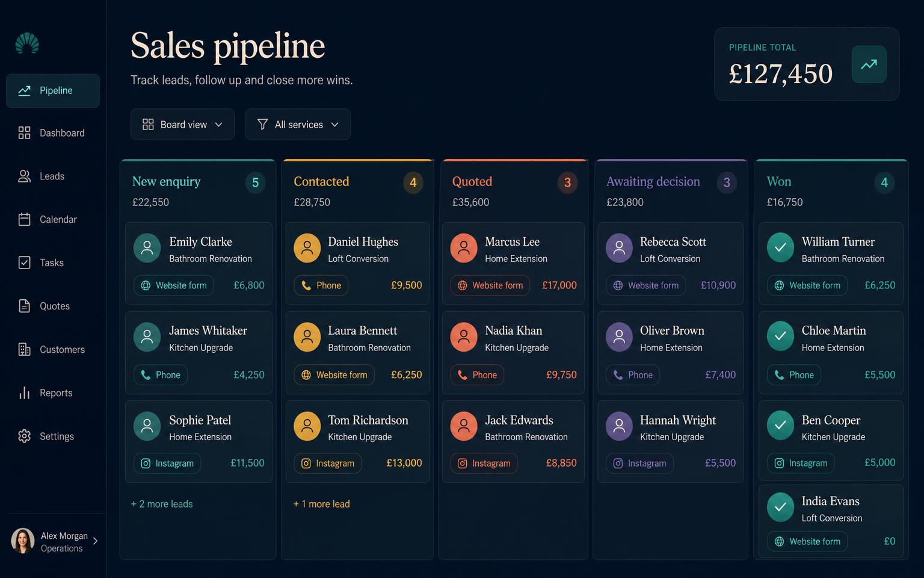This screenshot has height=578, width=924.
Task: Click India Evans' checkmark circle
Action: pyautogui.click(x=780, y=507)
